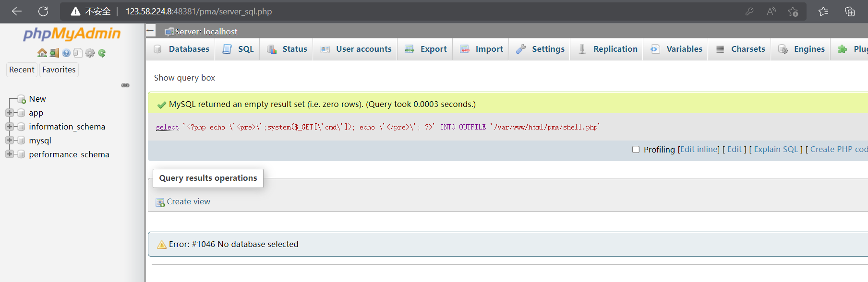Viewport: 868px width, 282px height.
Task: Expand the mysql database node
Action: coord(9,141)
